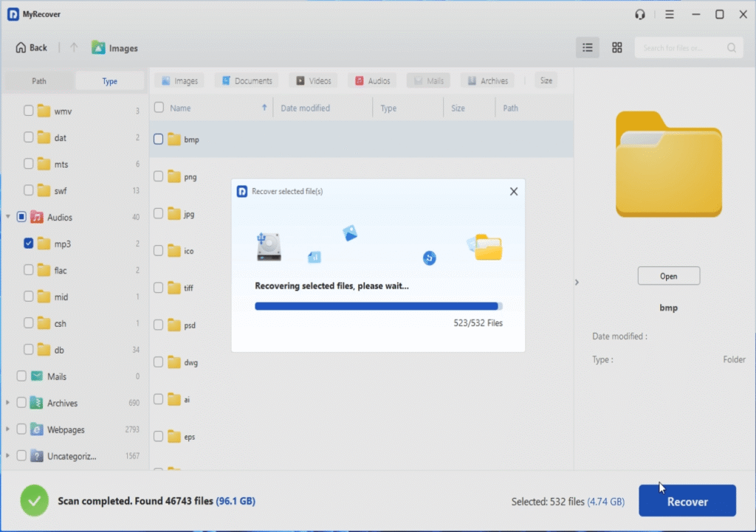This screenshot has width=756, height=532.
Task: Click the csh folder icon in tree
Action: click(44, 323)
